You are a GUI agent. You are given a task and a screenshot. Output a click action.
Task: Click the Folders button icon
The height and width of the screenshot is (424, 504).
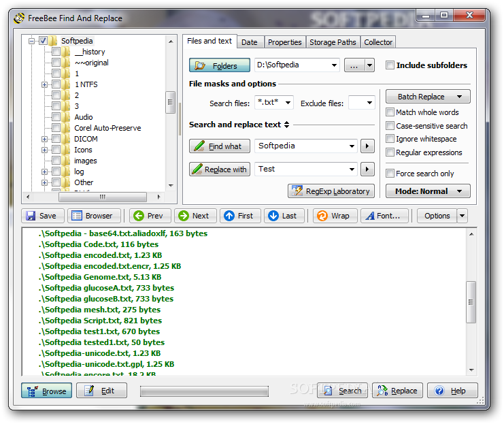(x=200, y=65)
